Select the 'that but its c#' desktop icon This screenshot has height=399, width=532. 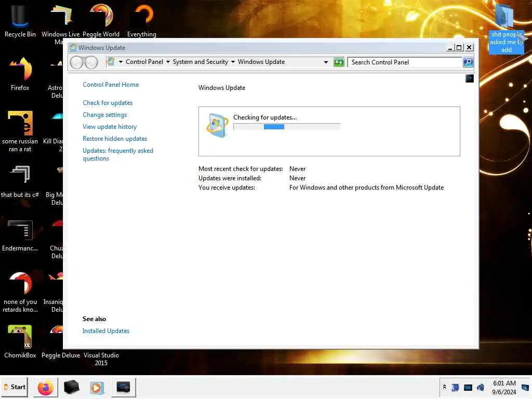(20, 181)
